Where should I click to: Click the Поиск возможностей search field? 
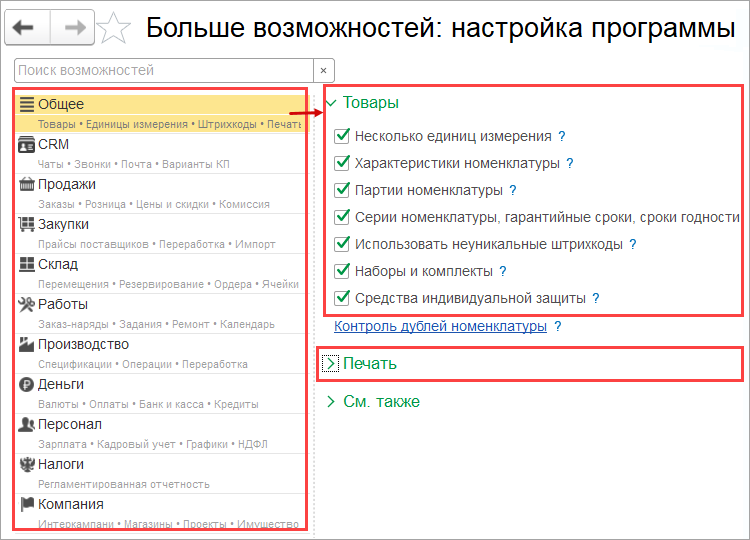click(164, 71)
